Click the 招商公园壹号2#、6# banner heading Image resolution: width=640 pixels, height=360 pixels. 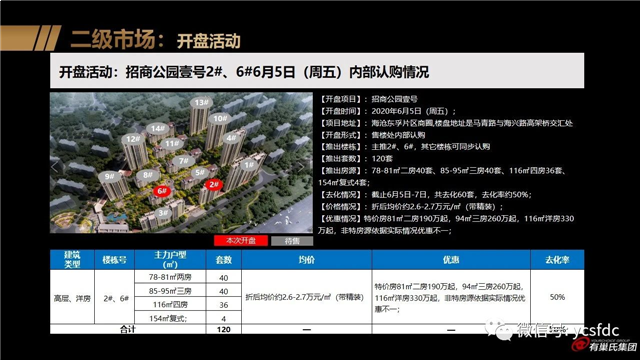[244, 72]
